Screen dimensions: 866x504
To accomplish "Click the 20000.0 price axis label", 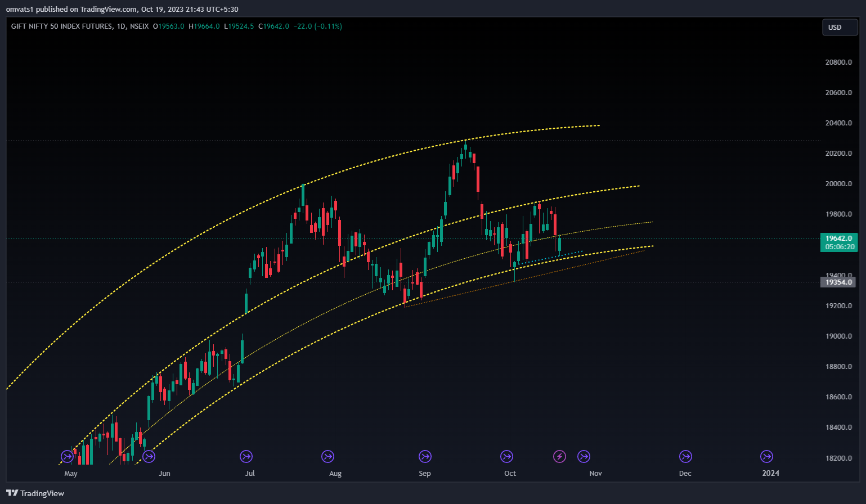I will click(838, 184).
